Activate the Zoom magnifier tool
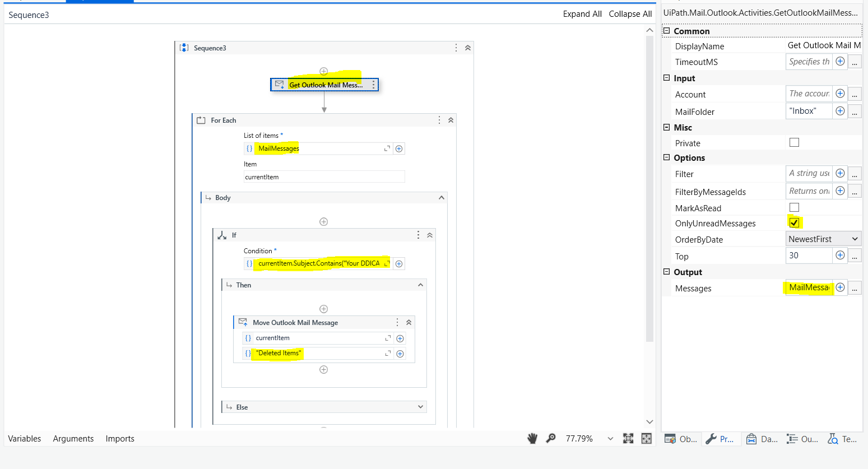This screenshot has width=868, height=469. tap(550, 438)
